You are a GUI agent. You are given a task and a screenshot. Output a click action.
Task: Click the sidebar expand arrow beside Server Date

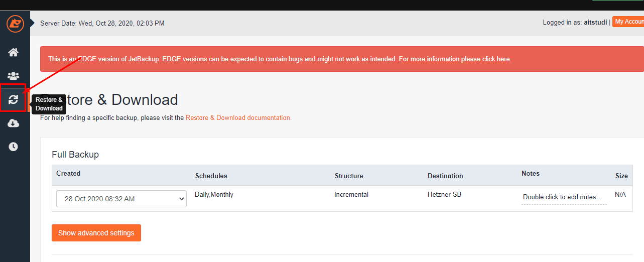[33, 23]
